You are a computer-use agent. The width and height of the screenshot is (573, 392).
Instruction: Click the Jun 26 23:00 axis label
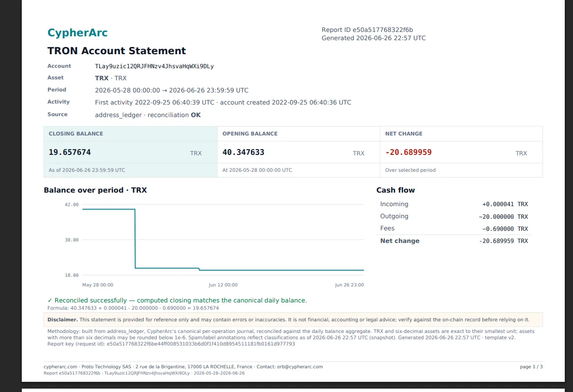349,285
